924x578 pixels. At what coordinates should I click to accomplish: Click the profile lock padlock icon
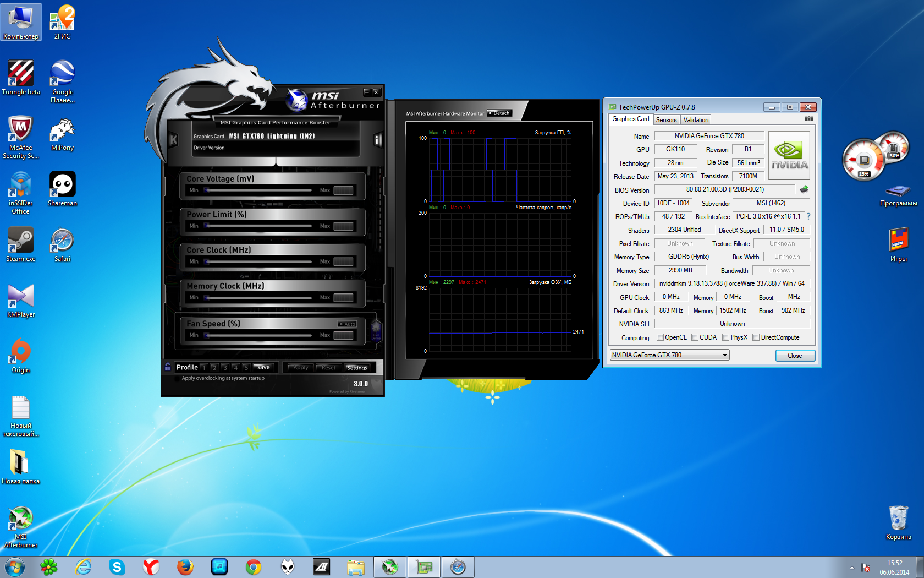pos(168,367)
